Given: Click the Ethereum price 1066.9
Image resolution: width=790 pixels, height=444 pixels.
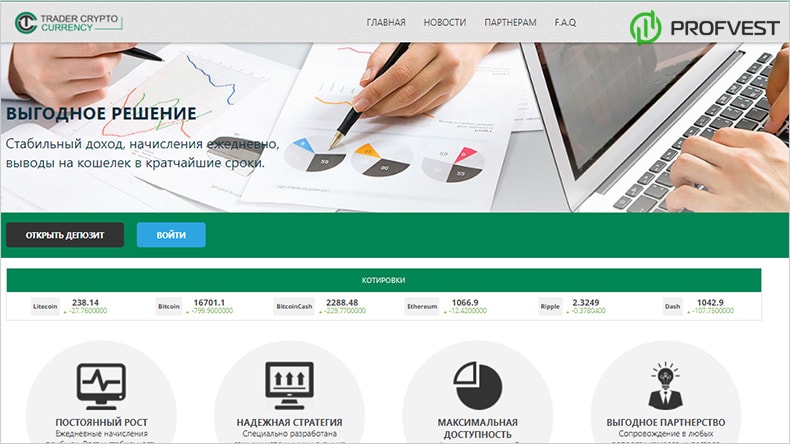Looking at the screenshot, I should (x=465, y=302).
